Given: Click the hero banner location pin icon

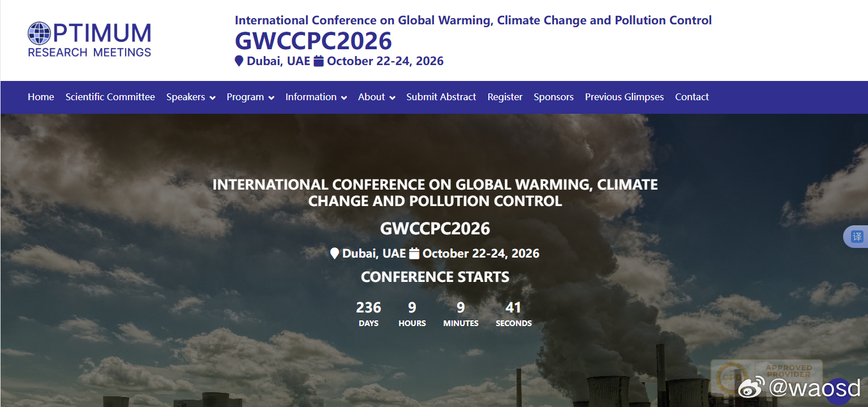Looking at the screenshot, I should [335, 254].
